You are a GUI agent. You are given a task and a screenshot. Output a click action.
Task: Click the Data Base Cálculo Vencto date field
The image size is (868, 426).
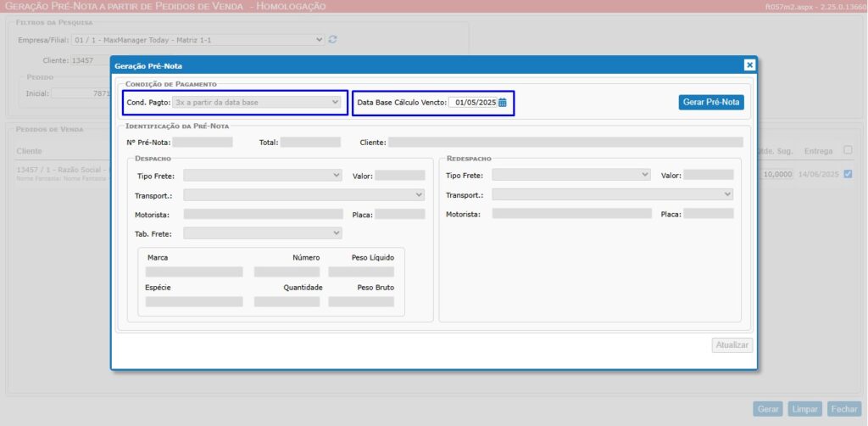[x=473, y=103]
